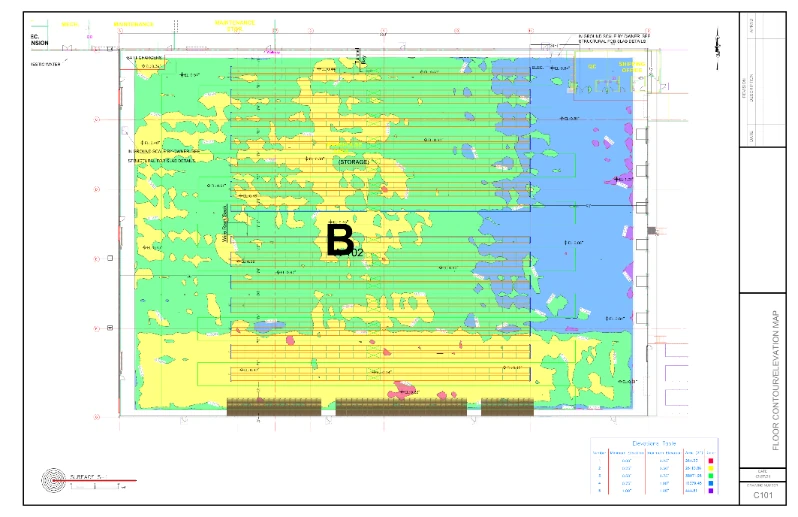Click the (STORAGE) room label
Viewport: 798px width, 517px height.
pyautogui.click(x=354, y=162)
